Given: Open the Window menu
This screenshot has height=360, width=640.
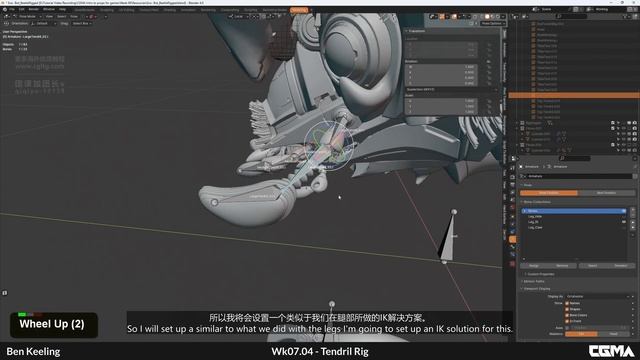Looking at the screenshot, I should [49, 9].
